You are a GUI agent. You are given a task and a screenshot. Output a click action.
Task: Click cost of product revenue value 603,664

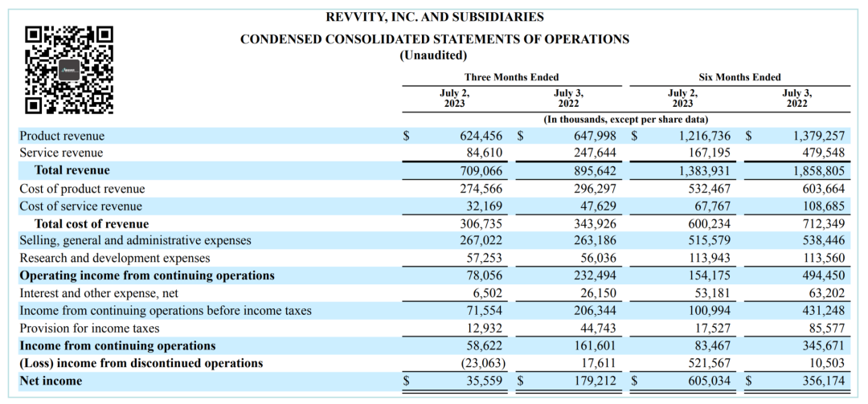(x=823, y=189)
